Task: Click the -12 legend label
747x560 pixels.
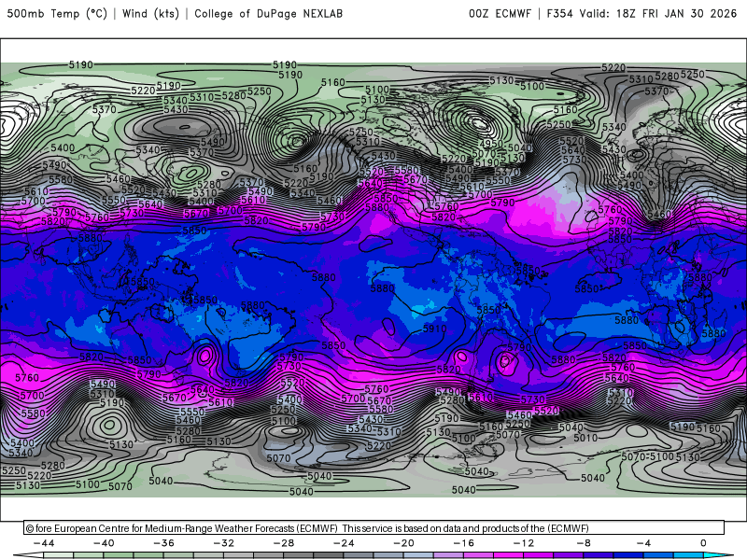Action: point(524,543)
